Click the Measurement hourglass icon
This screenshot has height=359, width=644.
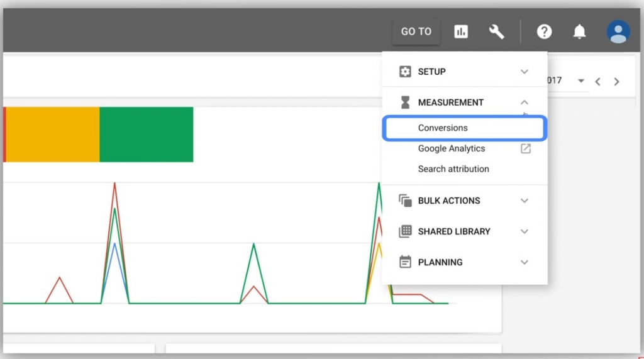point(405,102)
